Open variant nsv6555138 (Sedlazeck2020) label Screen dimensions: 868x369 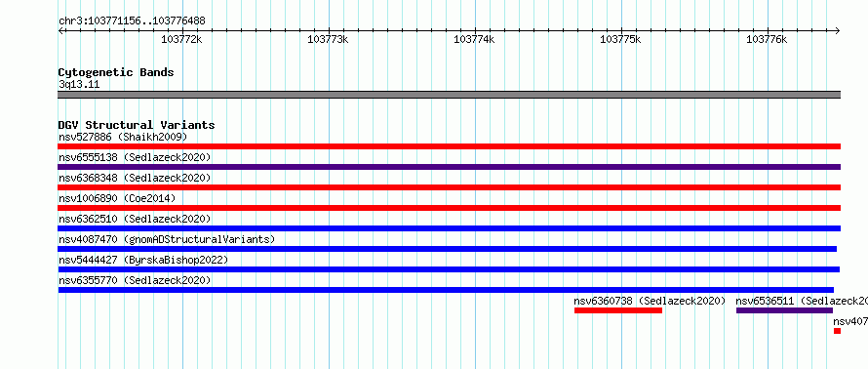pyautogui.click(x=135, y=157)
